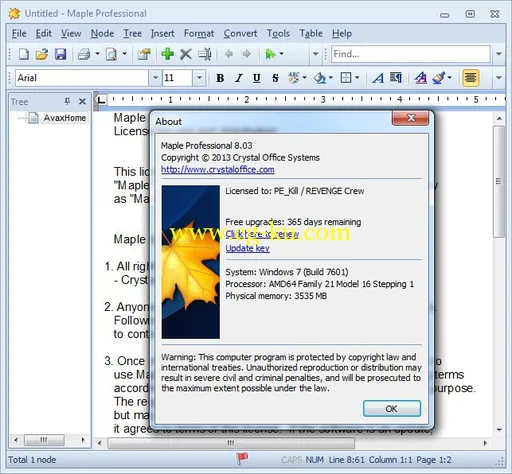The height and width of the screenshot is (474, 512).
Task: Click the table borders grid icon
Action: tap(346, 78)
